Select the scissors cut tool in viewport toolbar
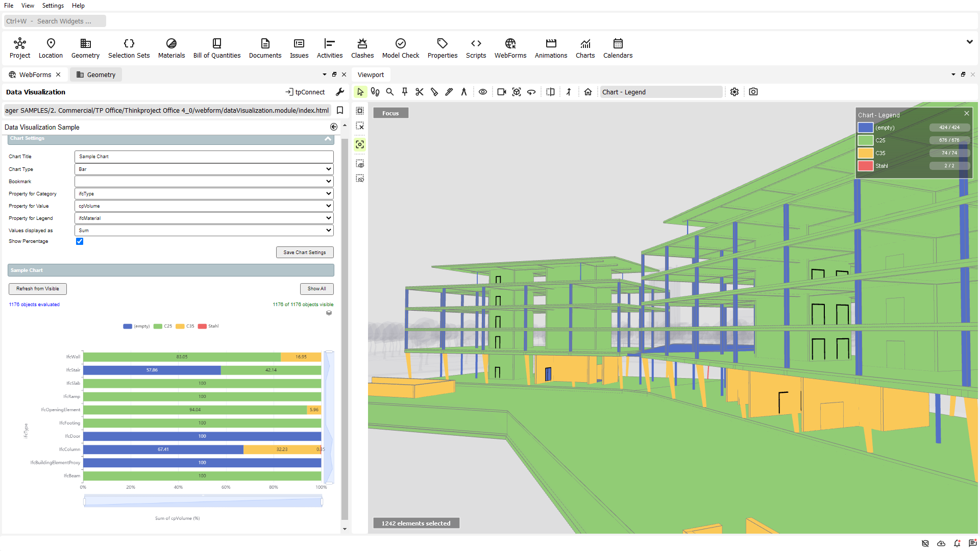 click(419, 92)
